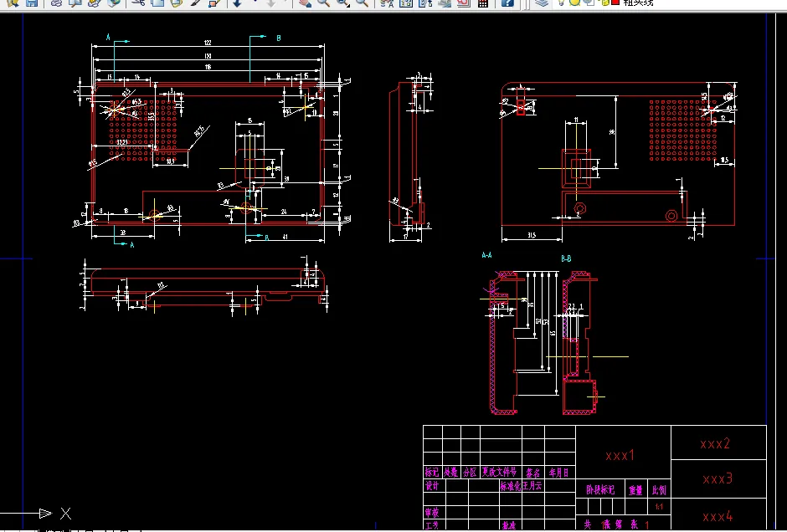Image resolution: width=787 pixels, height=532 pixels.
Task: Click the 比例 label
Action: 659,490
